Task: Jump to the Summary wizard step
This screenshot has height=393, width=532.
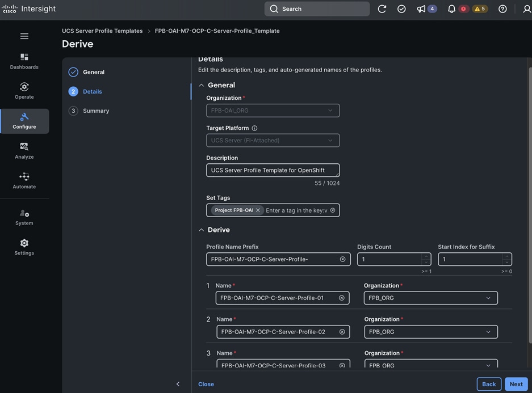Action: tap(89, 111)
